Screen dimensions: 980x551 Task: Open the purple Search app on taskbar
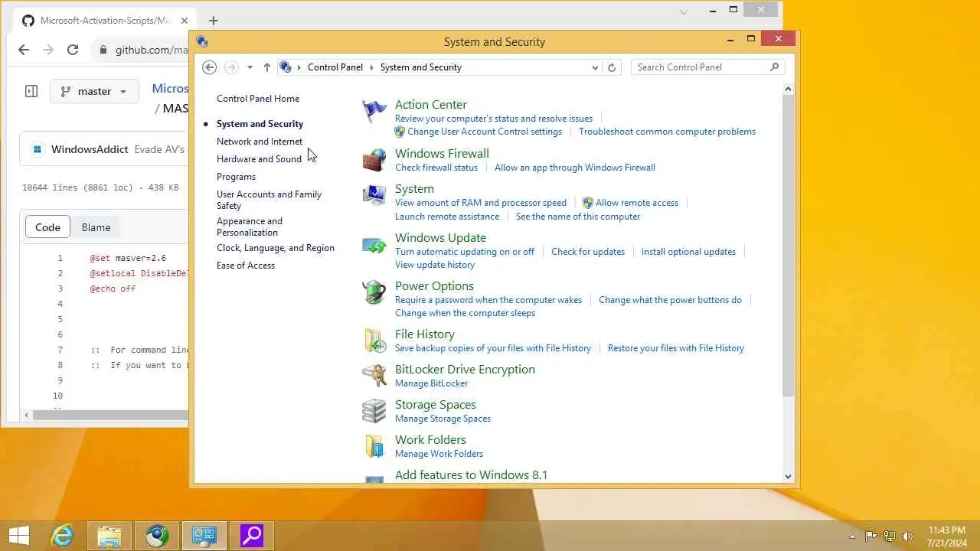[x=252, y=536]
